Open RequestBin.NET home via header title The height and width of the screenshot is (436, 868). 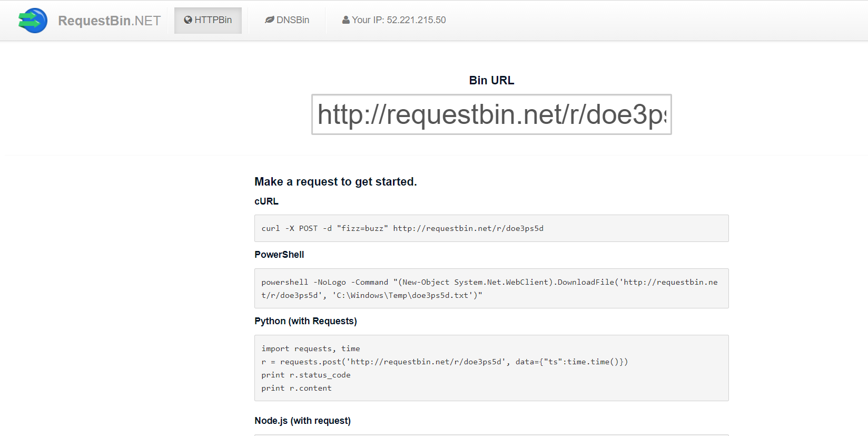point(109,20)
